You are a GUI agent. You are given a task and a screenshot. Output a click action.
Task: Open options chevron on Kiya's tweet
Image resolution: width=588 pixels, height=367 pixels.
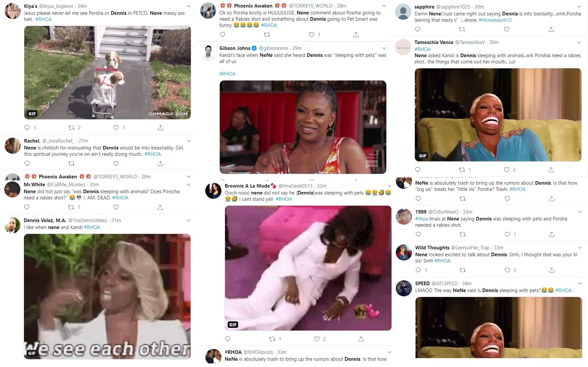[189, 6]
